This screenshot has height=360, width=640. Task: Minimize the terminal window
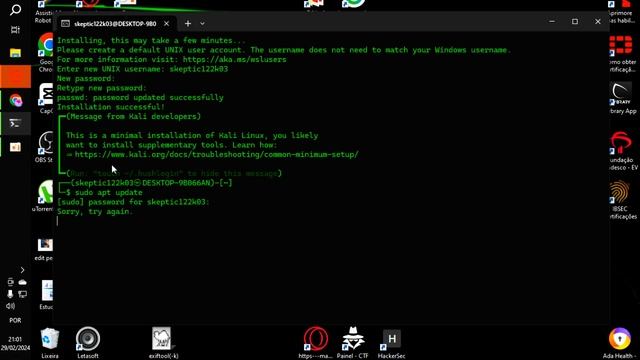click(x=552, y=22)
